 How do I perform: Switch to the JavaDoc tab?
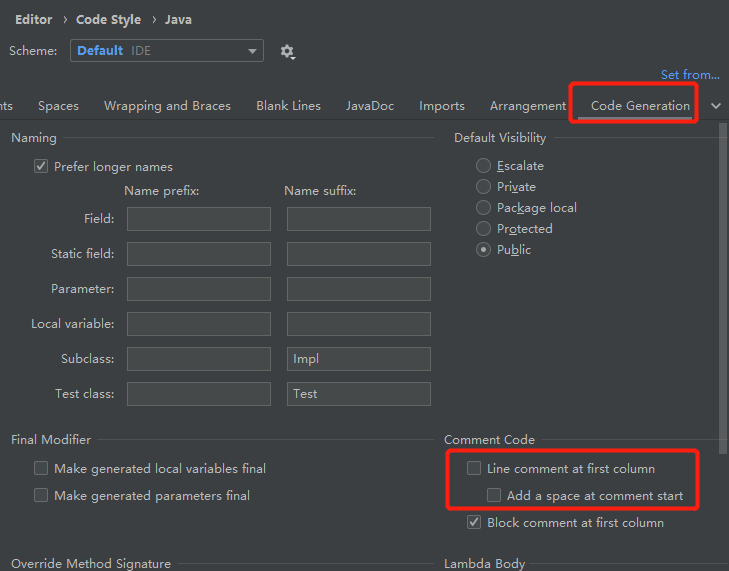[370, 106]
